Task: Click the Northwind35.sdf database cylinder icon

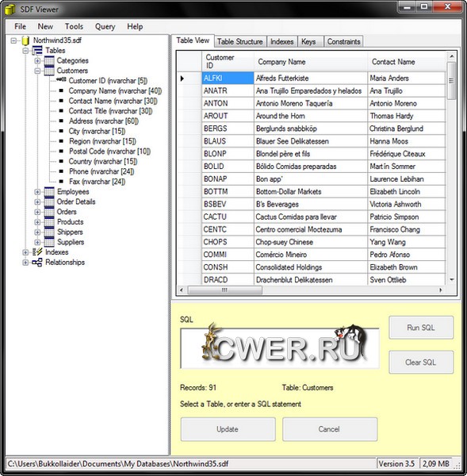Action: click(x=26, y=40)
